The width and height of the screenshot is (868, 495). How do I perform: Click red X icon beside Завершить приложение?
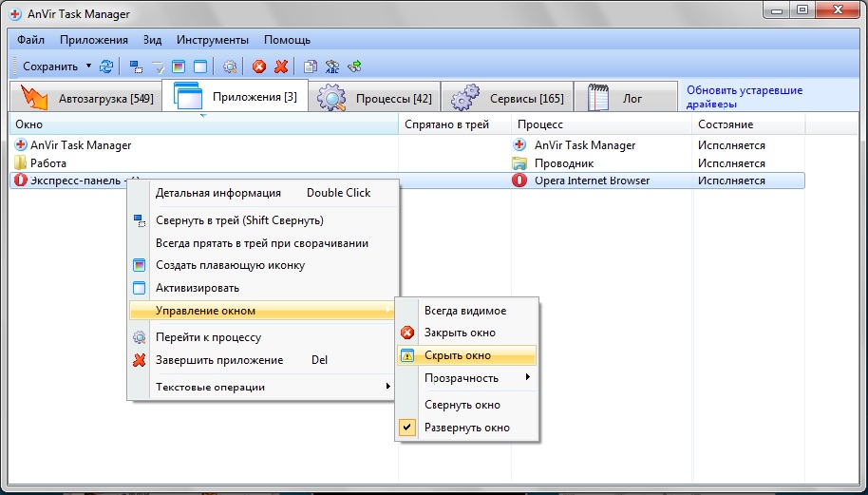[x=140, y=360]
